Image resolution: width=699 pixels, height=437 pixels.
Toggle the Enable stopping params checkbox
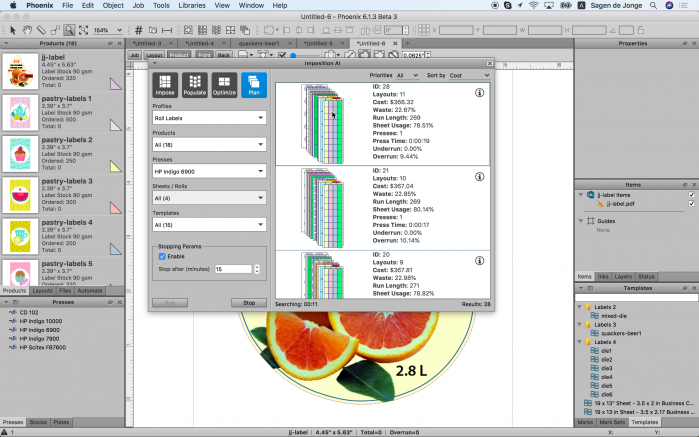[162, 256]
